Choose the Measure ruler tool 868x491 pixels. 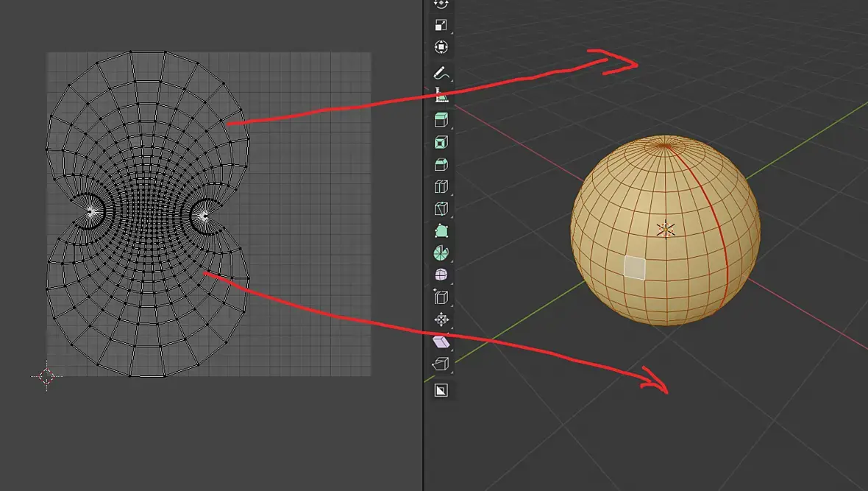tap(441, 95)
